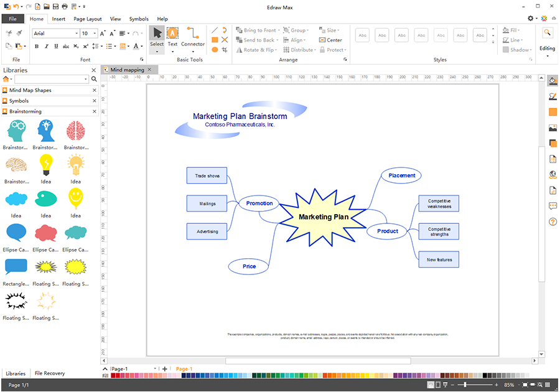
Task: Activate the Text tool
Action: tap(172, 37)
